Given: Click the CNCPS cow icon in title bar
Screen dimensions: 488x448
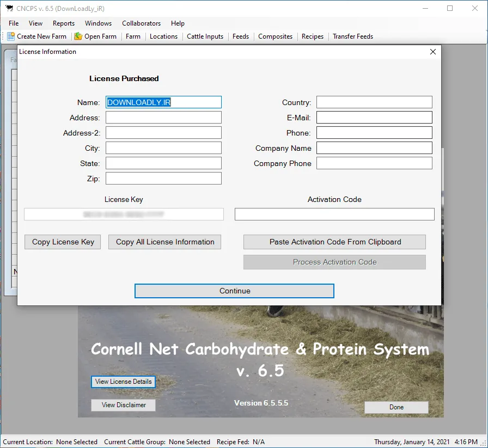Looking at the screenshot, I should click(9, 8).
